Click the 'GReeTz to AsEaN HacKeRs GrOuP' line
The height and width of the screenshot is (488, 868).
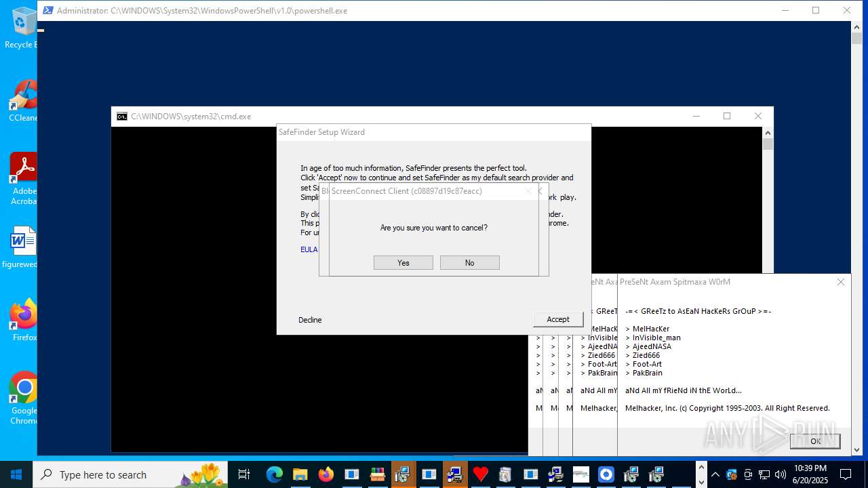click(x=698, y=311)
